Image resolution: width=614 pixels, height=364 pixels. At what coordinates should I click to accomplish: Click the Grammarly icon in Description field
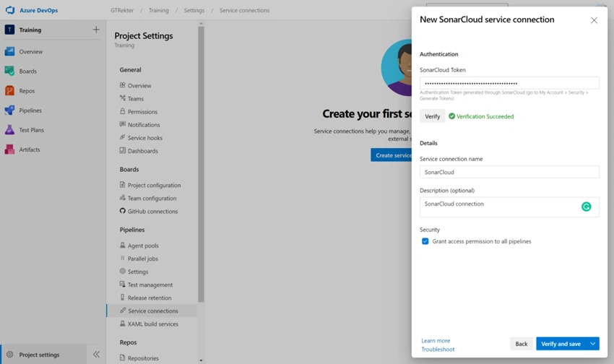pyautogui.click(x=586, y=207)
